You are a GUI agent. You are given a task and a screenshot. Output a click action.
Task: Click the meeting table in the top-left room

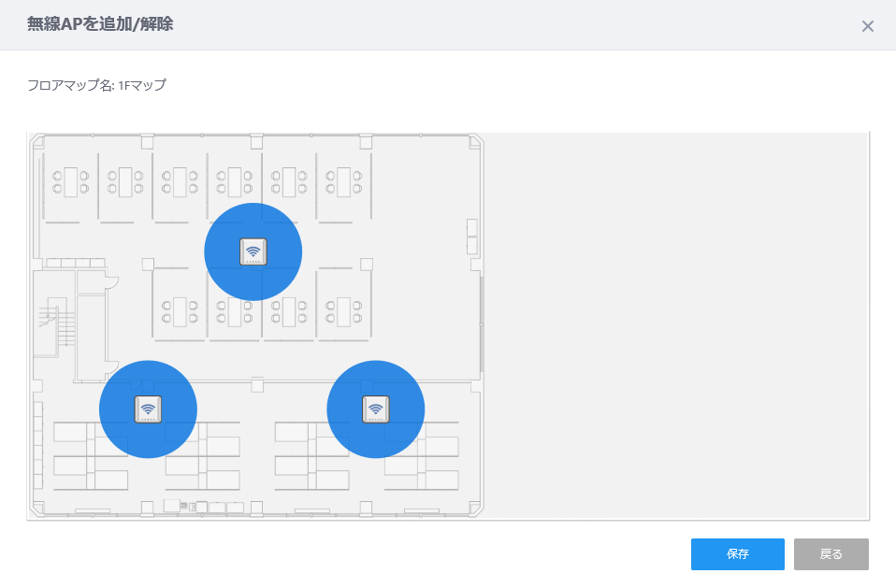(x=71, y=182)
